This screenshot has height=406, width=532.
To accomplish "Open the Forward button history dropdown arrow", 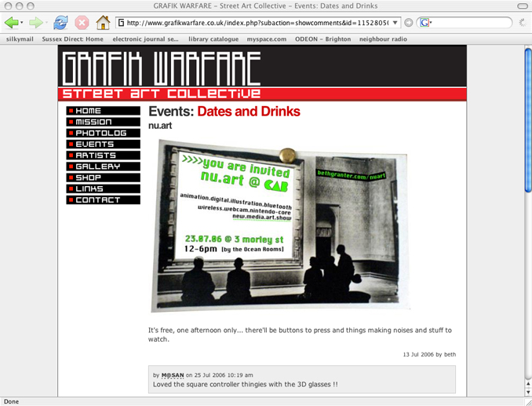I will (x=46, y=23).
